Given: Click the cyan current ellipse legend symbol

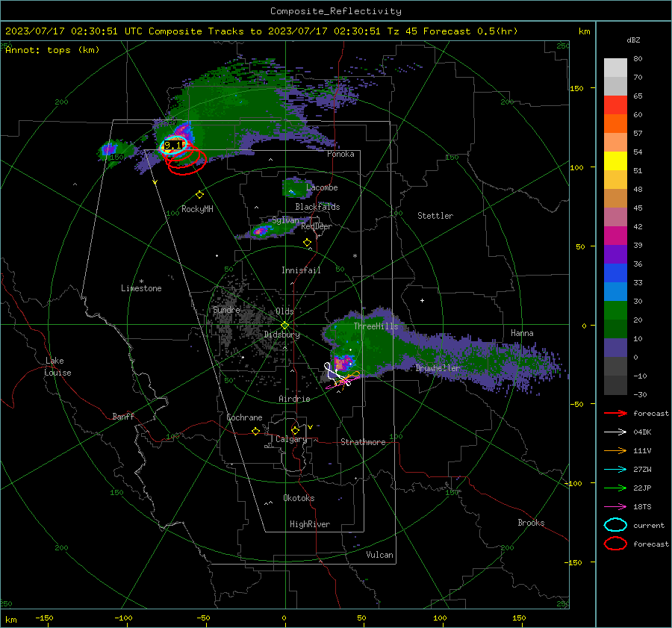Looking at the screenshot, I should [x=615, y=525].
